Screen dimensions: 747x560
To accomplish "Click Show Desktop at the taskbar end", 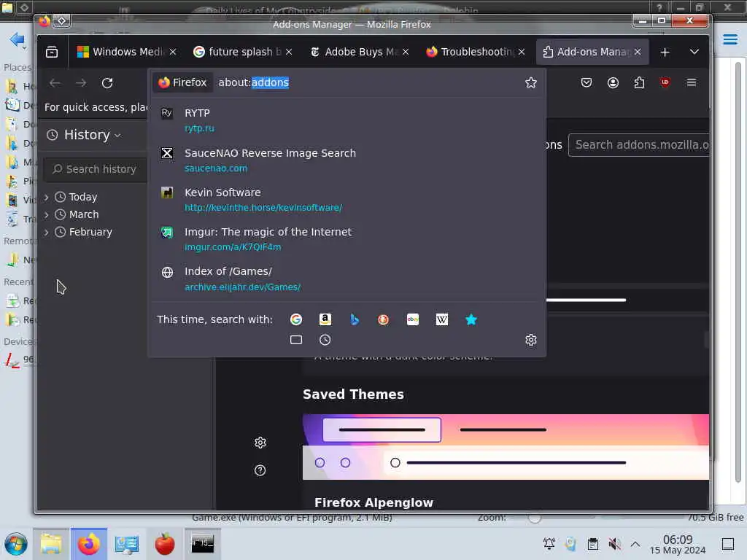I will coord(728,544).
